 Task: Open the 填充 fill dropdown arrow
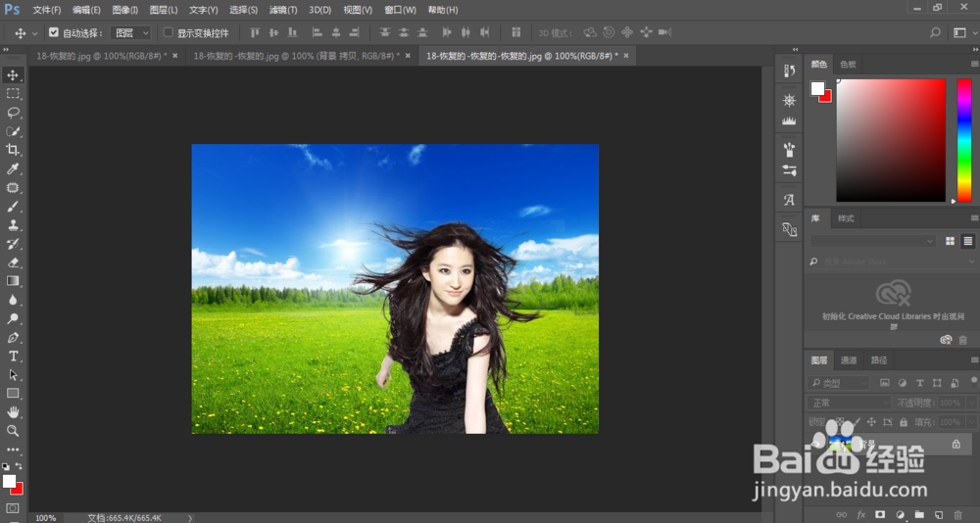coord(972,422)
